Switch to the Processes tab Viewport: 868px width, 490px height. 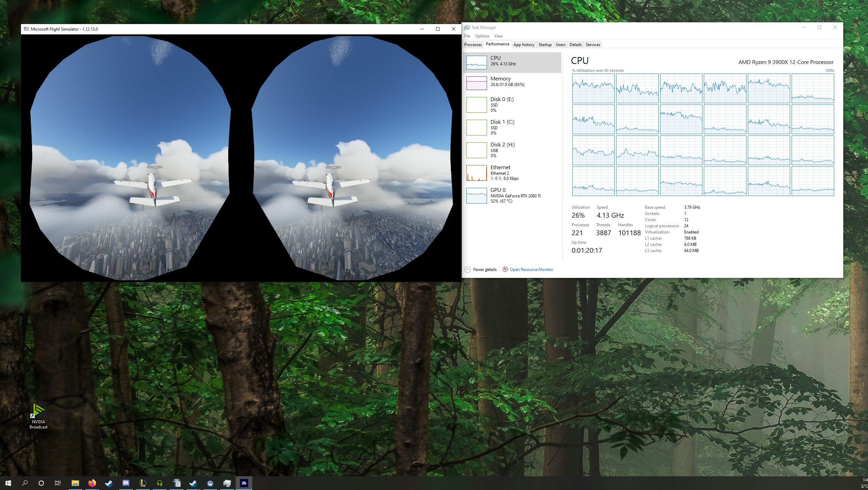[x=473, y=45]
